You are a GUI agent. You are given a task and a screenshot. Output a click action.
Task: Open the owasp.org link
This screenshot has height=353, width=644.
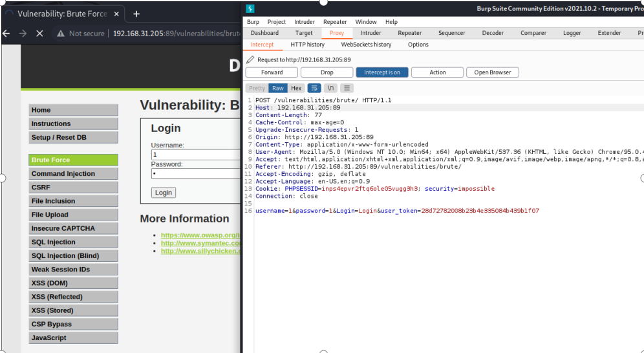click(x=200, y=235)
